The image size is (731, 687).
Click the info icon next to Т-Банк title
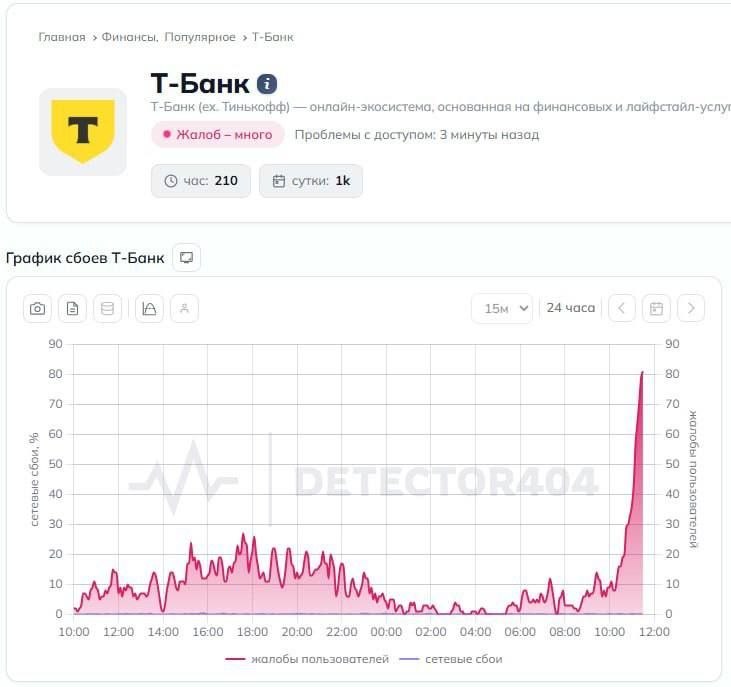pyautogui.click(x=267, y=84)
